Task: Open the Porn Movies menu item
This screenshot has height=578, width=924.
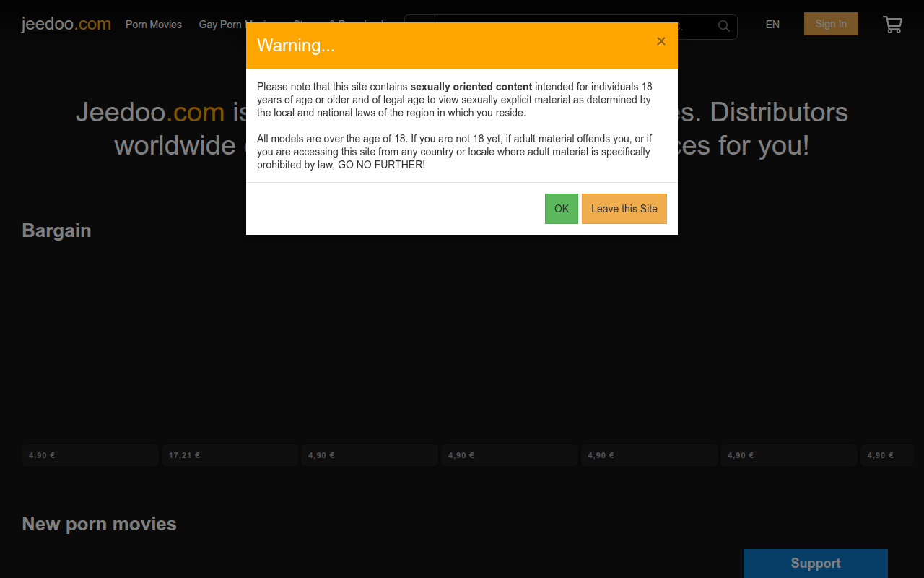Action: click(154, 25)
